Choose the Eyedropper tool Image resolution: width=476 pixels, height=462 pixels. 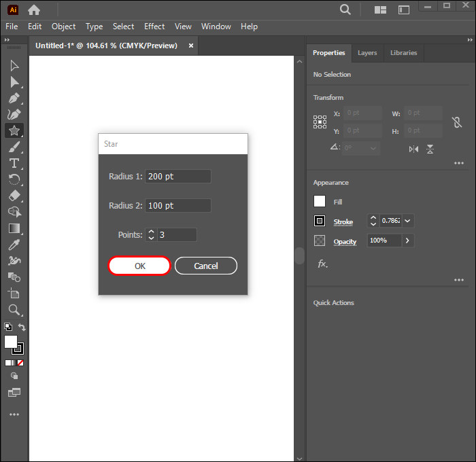click(x=14, y=245)
